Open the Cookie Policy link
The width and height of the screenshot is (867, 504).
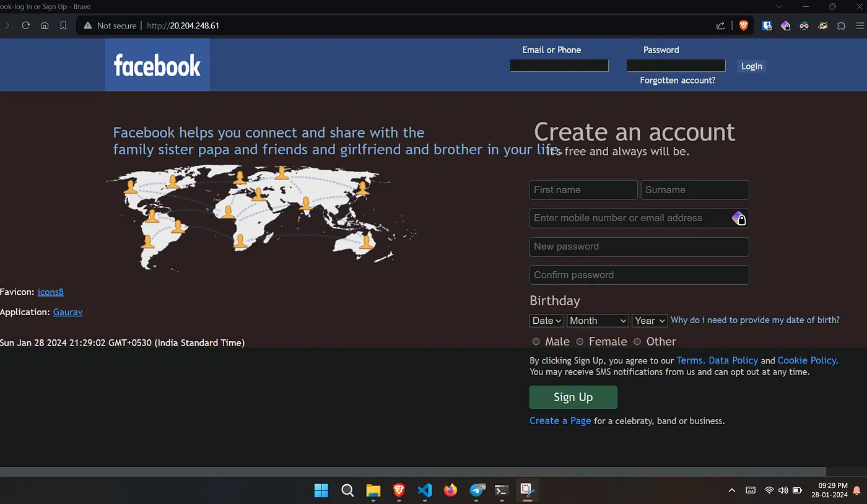click(808, 360)
